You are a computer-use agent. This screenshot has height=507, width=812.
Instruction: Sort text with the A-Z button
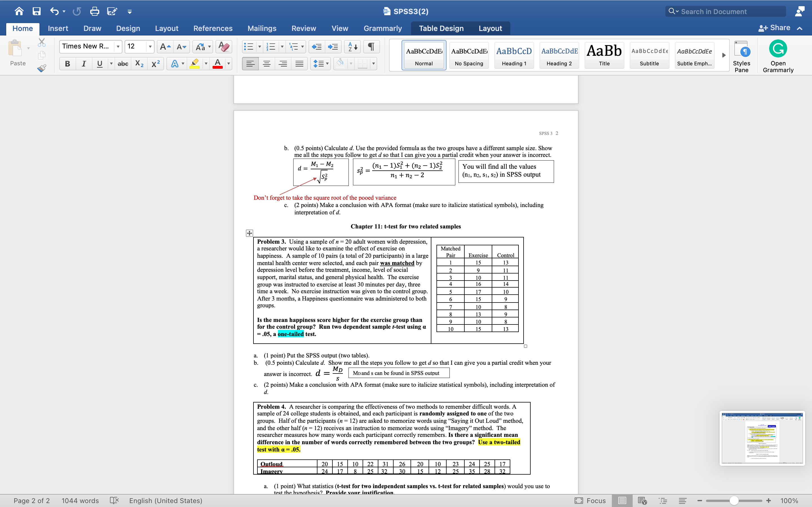pos(352,46)
